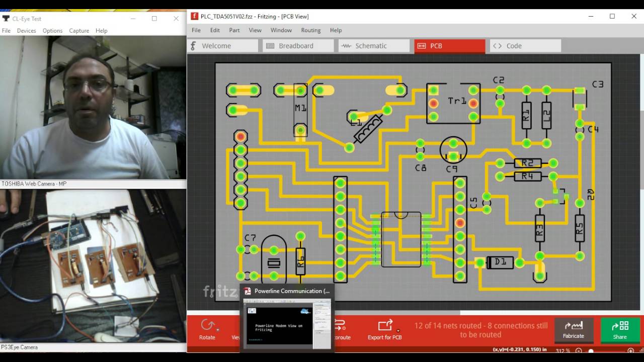Open the Capture menu in CL-Eye Test
This screenshot has height=362, width=644.
pyautogui.click(x=79, y=30)
